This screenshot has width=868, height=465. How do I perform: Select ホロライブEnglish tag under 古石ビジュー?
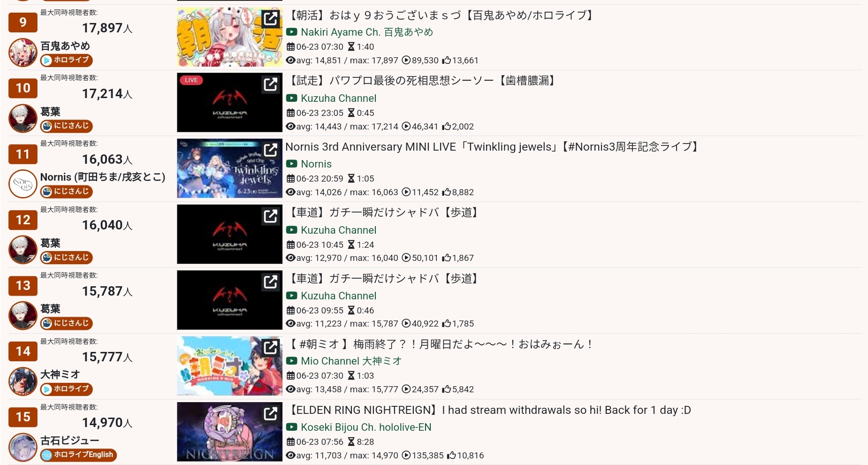point(78,455)
